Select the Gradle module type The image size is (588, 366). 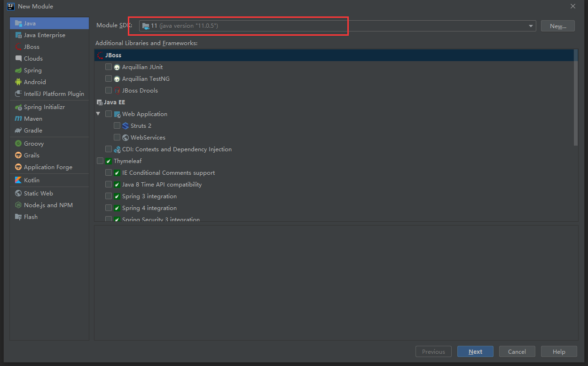pos(49,131)
